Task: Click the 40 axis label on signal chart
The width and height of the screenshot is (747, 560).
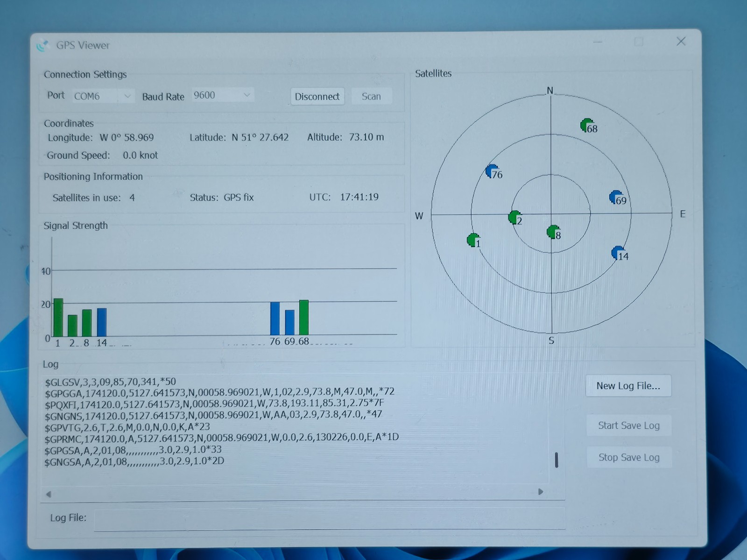Action: [x=46, y=271]
